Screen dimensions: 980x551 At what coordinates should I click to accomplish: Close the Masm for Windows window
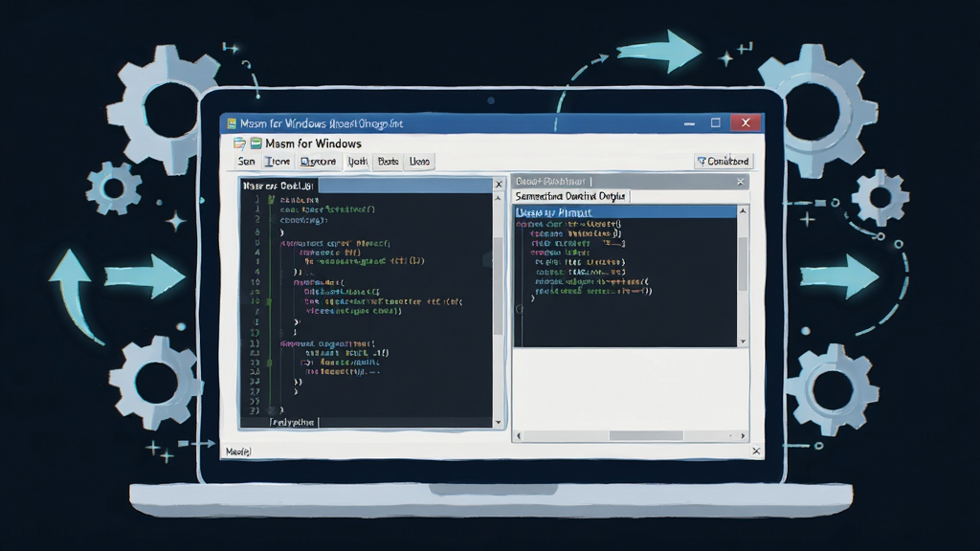pos(746,123)
